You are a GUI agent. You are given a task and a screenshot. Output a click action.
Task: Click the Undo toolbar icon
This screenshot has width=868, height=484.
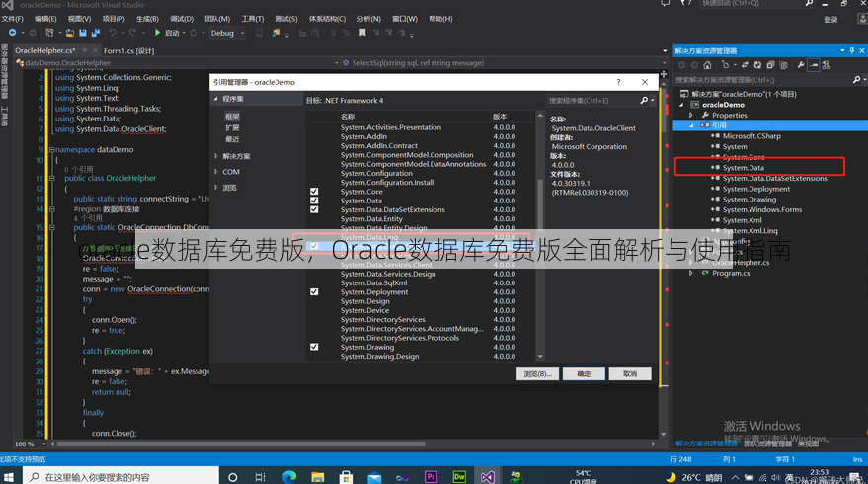tap(113, 33)
